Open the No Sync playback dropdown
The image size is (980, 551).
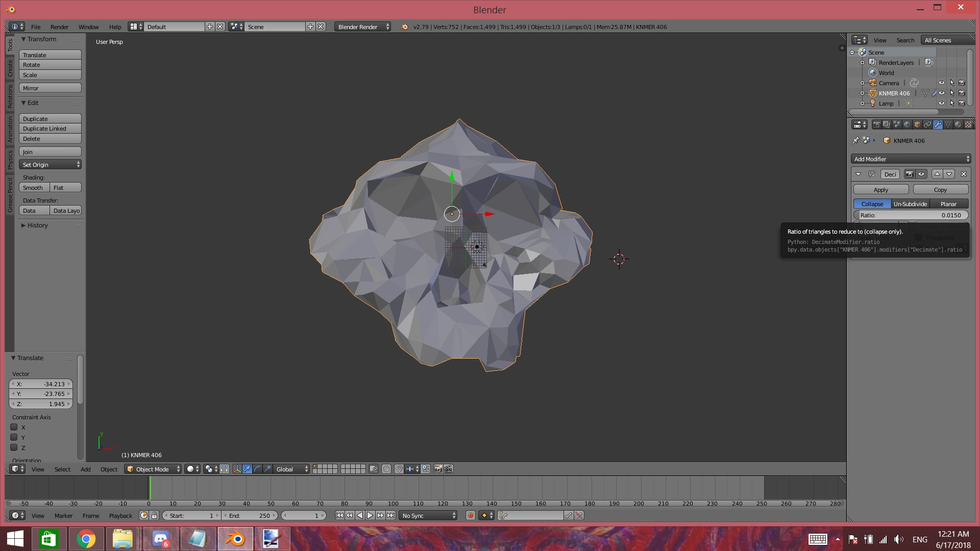pos(428,515)
